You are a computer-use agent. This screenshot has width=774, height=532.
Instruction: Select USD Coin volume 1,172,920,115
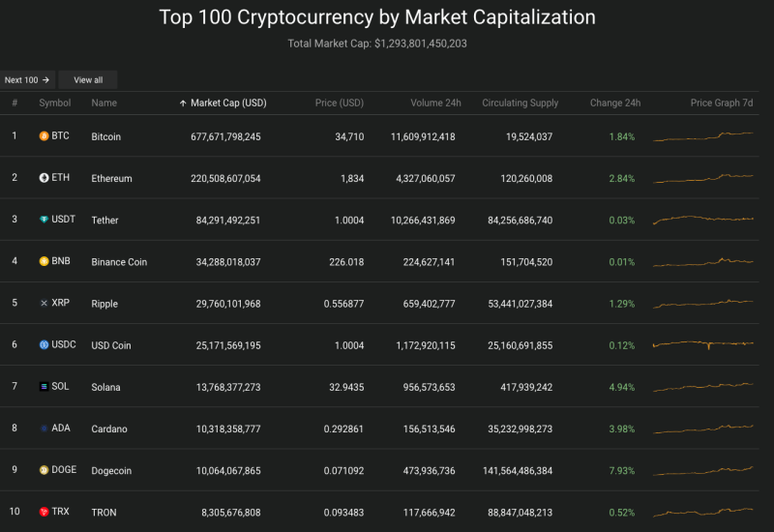(x=426, y=345)
